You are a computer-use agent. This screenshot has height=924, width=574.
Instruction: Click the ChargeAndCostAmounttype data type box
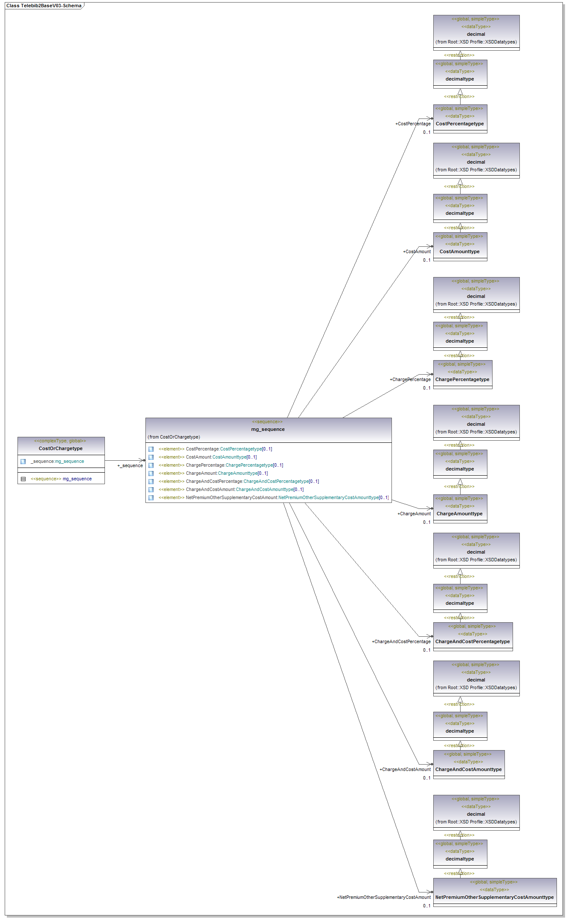point(468,769)
